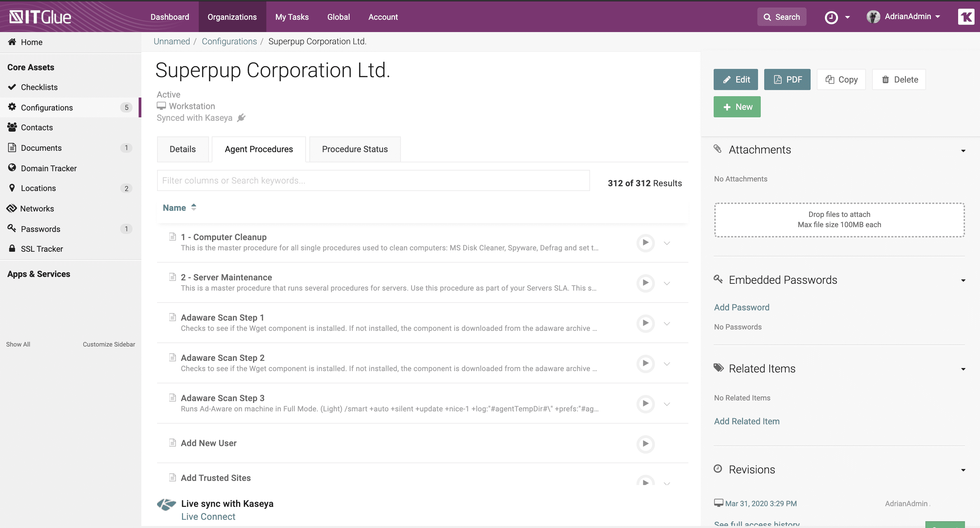
Task: Click the Kaseya K logo icon
Action: 966,17
